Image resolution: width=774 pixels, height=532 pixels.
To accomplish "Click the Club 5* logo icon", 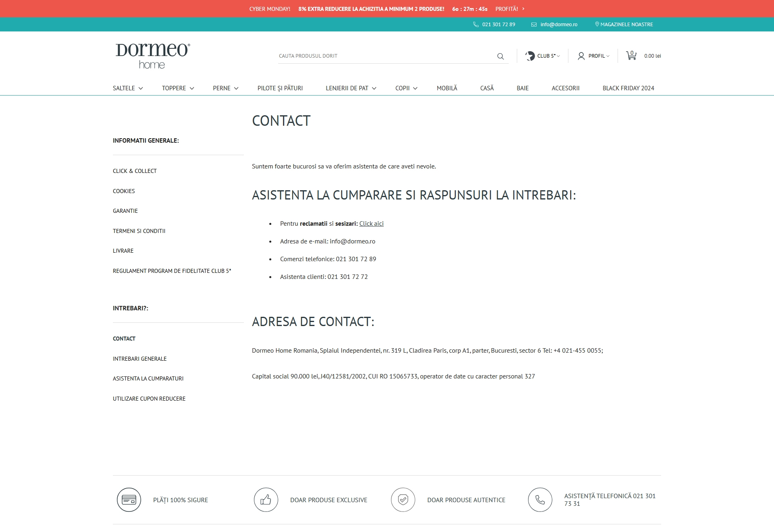I will point(530,56).
